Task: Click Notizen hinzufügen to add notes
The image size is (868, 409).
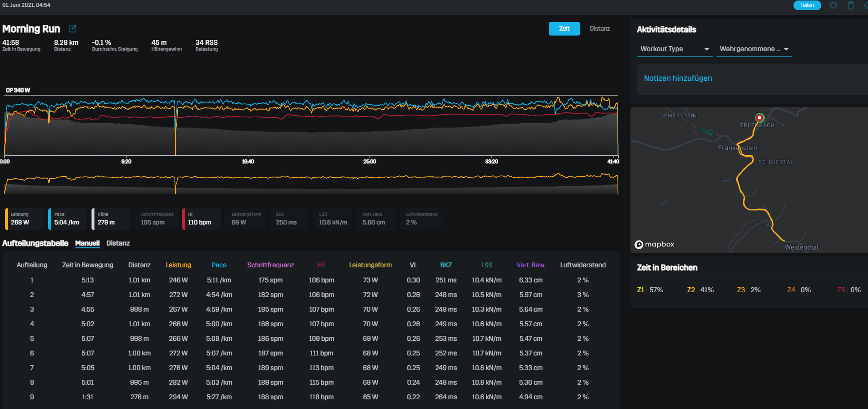Action: pyautogui.click(x=678, y=78)
